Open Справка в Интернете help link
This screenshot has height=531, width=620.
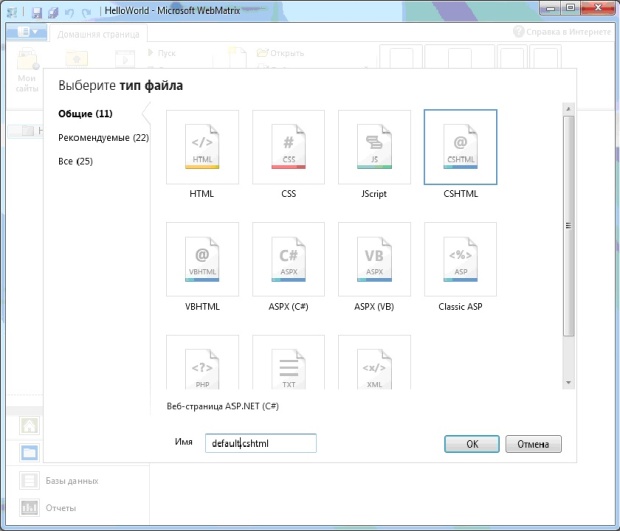click(562, 32)
